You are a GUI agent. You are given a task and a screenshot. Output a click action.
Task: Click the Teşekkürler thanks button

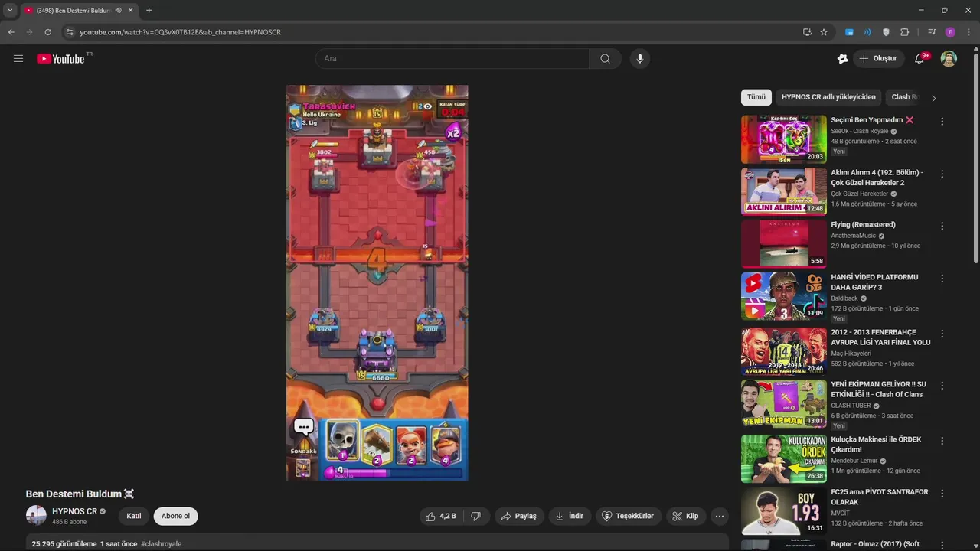pos(629,517)
